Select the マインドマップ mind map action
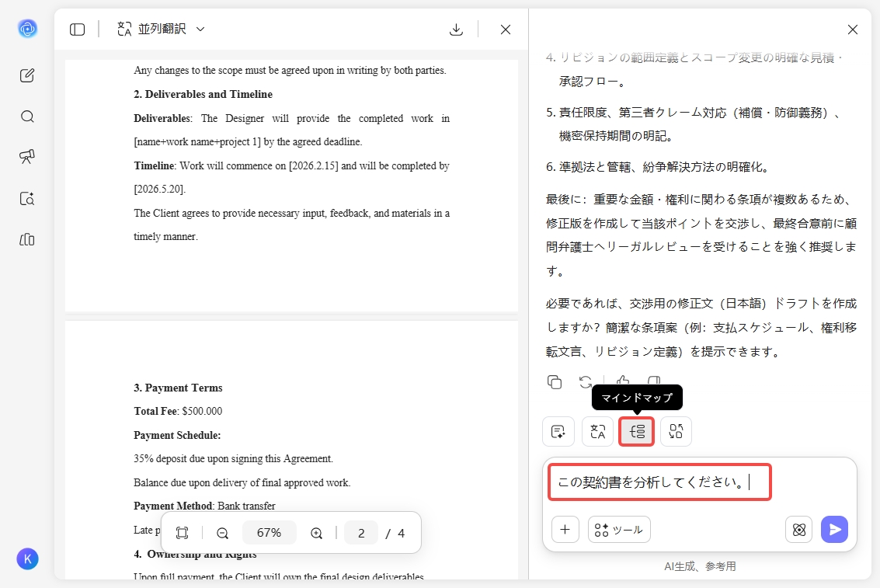 pos(636,431)
